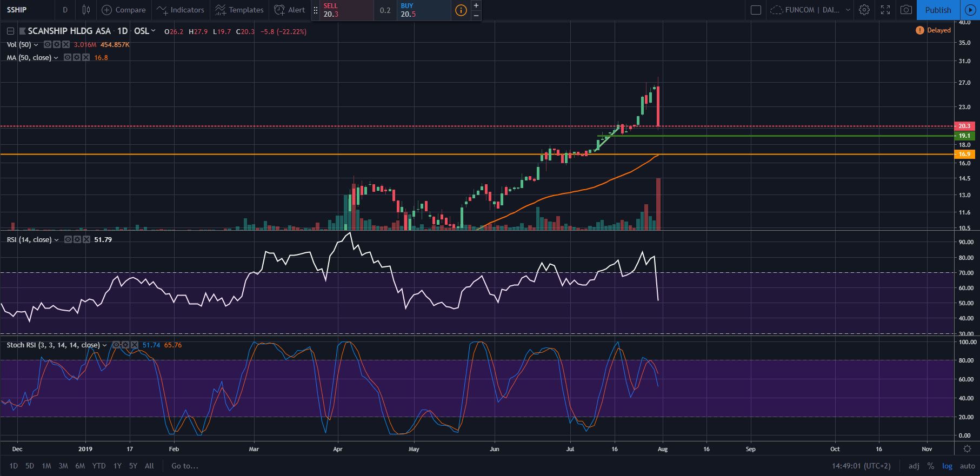Open axis settings gear at bottom right

point(968,449)
